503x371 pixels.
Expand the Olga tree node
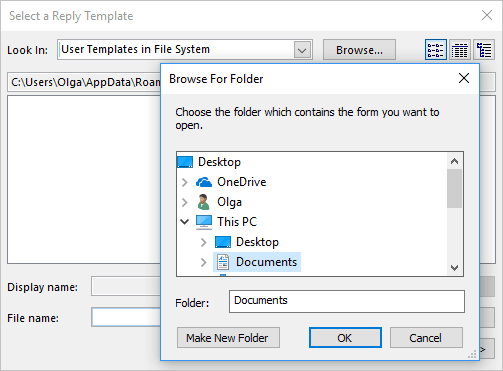tap(185, 202)
